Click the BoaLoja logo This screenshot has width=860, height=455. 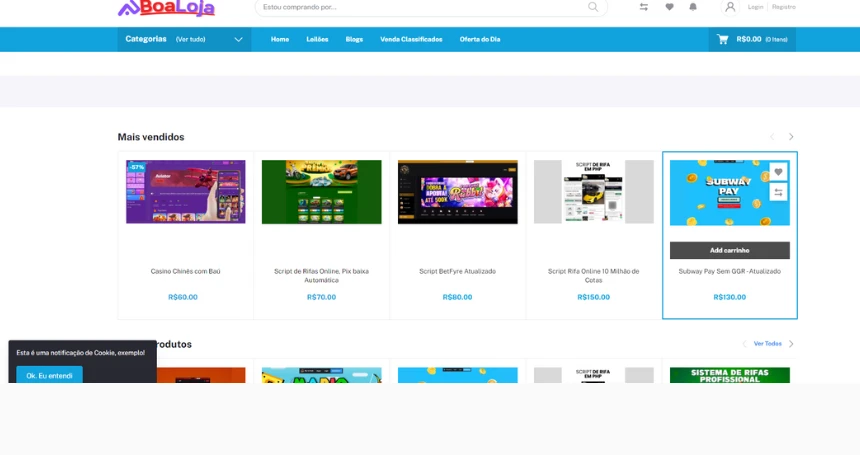166,8
